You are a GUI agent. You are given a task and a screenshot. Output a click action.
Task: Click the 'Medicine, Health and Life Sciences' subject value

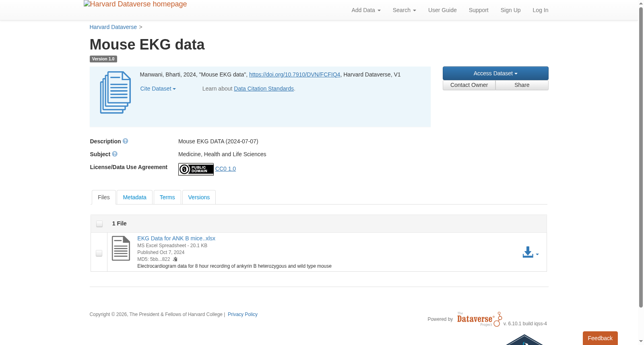tap(222, 154)
